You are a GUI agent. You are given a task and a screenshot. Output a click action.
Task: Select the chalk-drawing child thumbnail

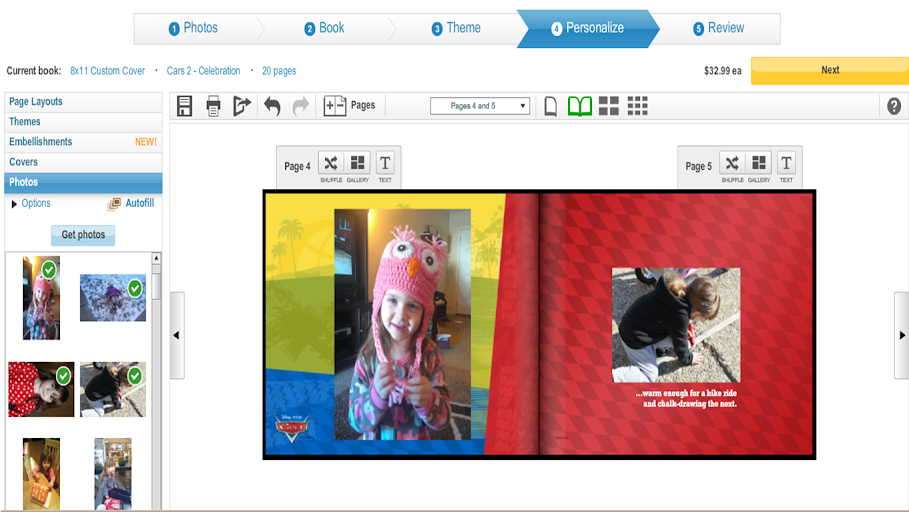point(113,390)
